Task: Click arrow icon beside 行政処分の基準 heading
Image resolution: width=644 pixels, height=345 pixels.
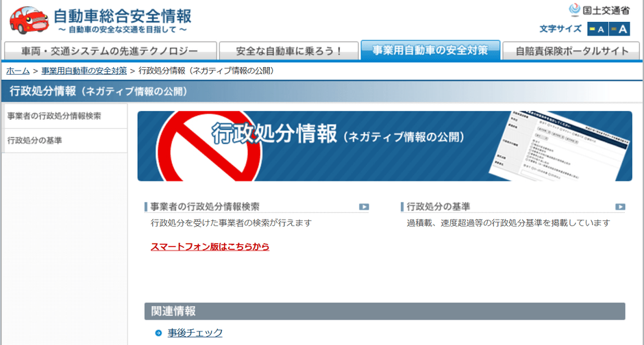Action: click(x=620, y=207)
